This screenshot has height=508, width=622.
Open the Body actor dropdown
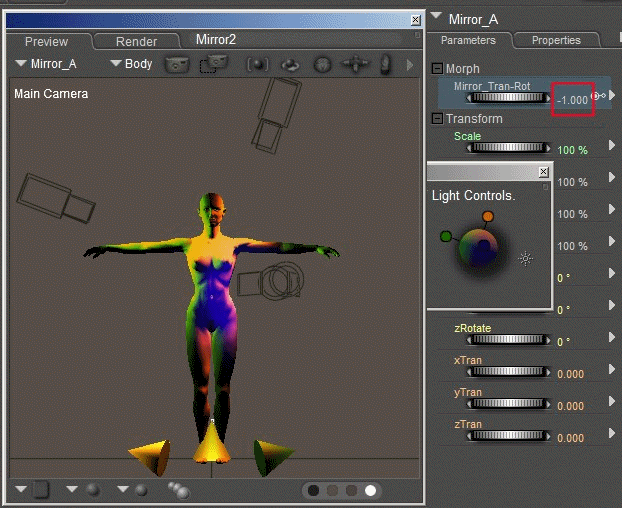tap(131, 64)
